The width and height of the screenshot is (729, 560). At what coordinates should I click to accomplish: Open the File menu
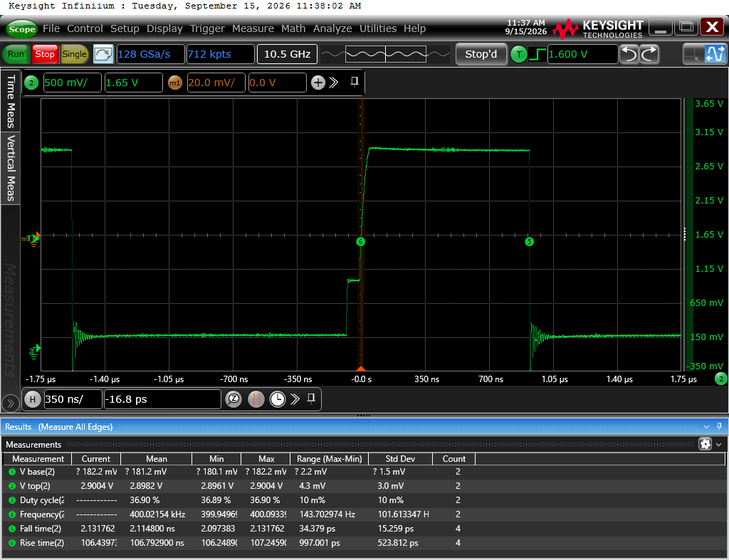[x=51, y=28]
